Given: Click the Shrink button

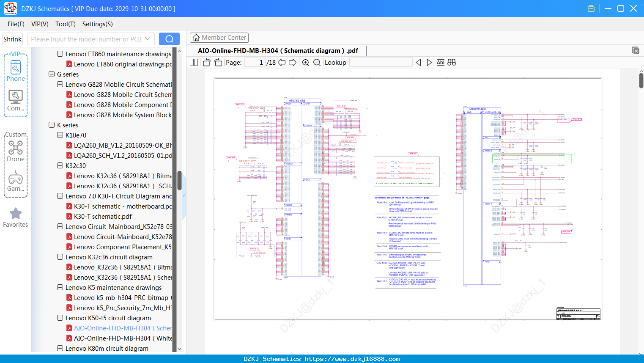Looking at the screenshot, I should (12, 39).
